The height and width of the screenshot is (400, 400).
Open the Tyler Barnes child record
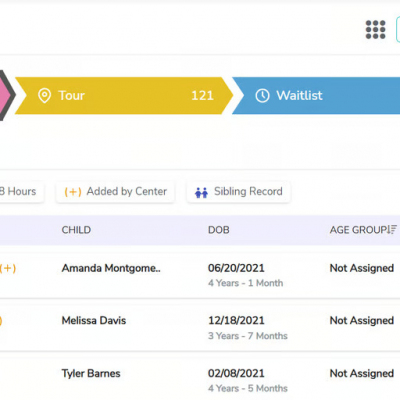point(91,373)
